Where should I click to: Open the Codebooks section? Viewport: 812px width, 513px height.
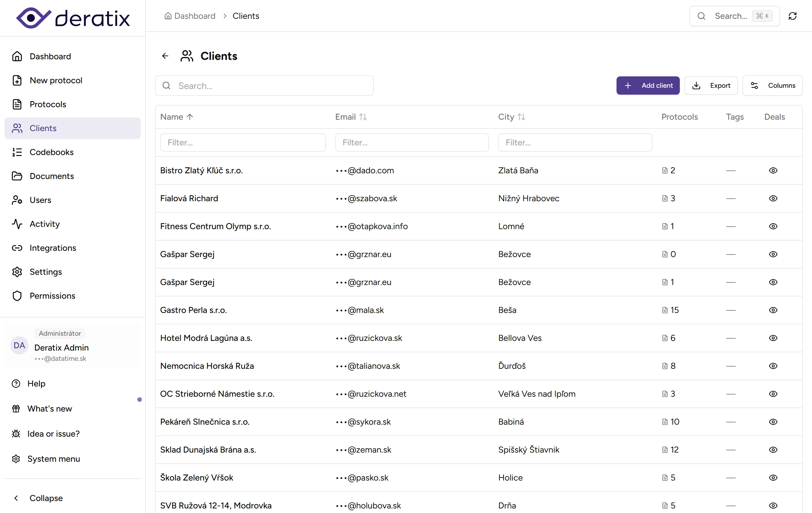(x=52, y=152)
